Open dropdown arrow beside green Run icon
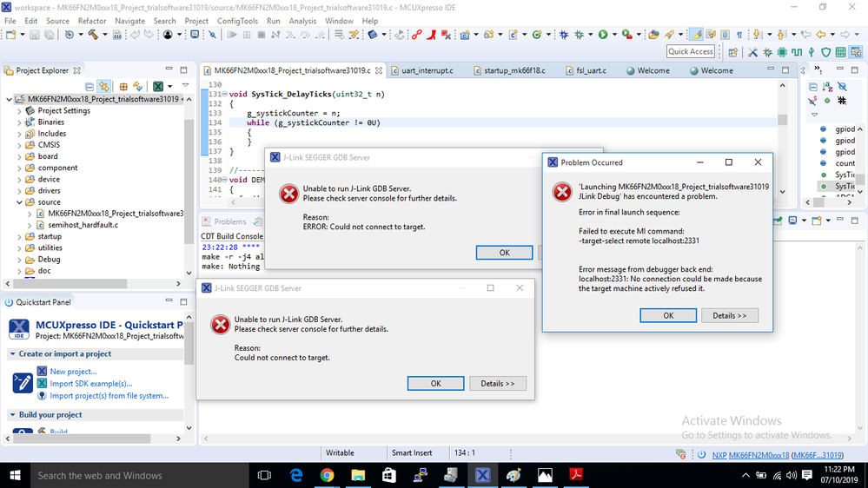Viewport: 868px width, 488px height. pyautogui.click(x=614, y=35)
